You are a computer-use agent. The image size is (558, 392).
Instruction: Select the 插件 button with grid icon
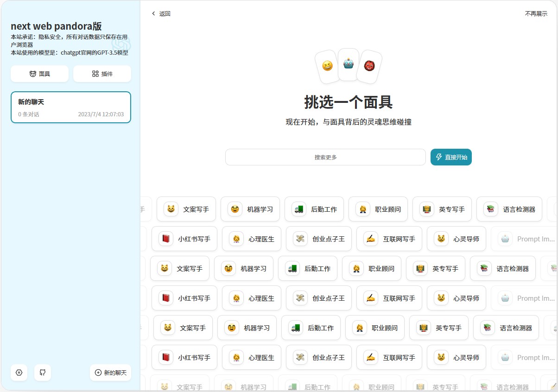coord(102,74)
